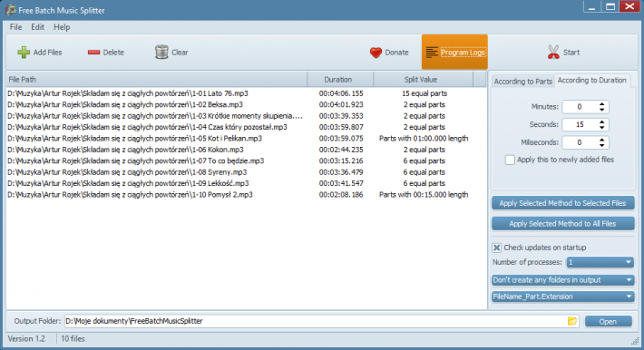644x350 pixels.
Task: Click the trash can Clear icon
Action: 161,53
